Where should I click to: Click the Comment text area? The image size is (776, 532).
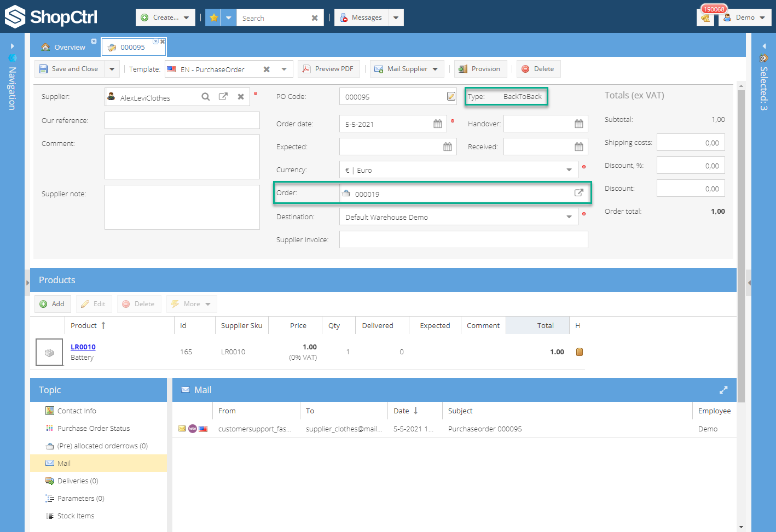(182, 157)
